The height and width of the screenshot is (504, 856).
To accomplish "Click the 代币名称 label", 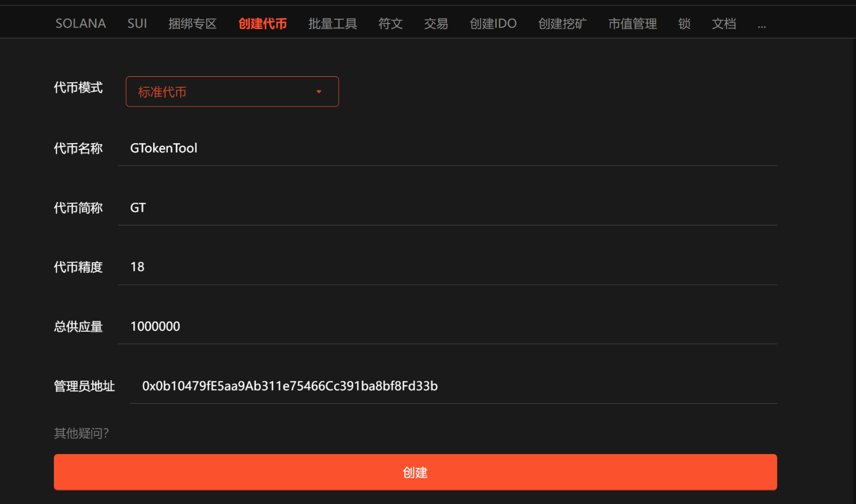I will 78,149.
